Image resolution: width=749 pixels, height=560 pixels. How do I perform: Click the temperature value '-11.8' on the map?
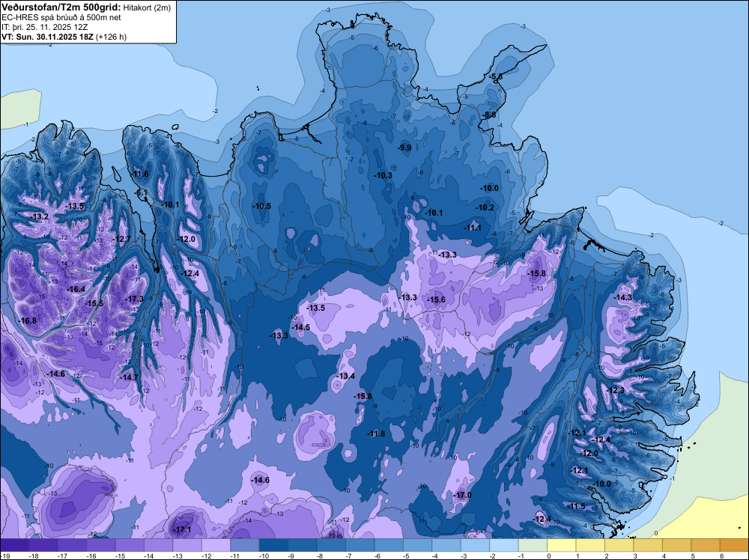click(x=377, y=433)
